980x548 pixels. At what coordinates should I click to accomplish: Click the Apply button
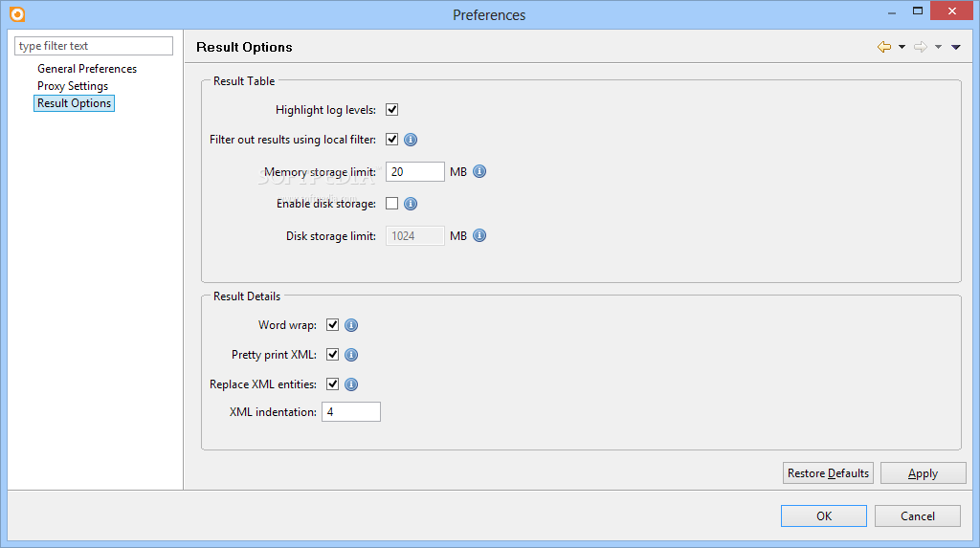924,473
